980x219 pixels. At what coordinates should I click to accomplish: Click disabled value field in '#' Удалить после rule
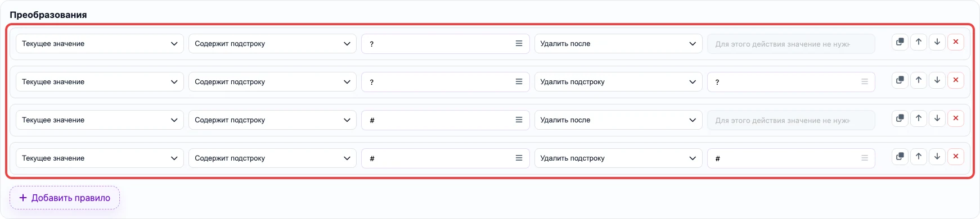[791, 120]
